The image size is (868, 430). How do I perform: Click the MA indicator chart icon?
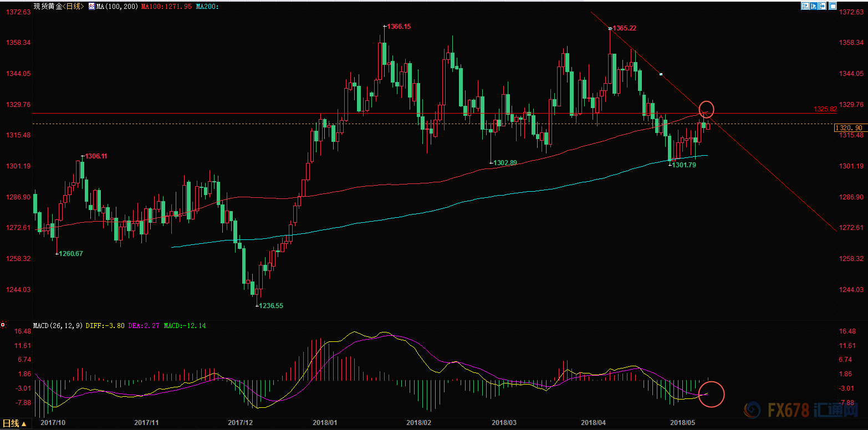click(x=91, y=6)
